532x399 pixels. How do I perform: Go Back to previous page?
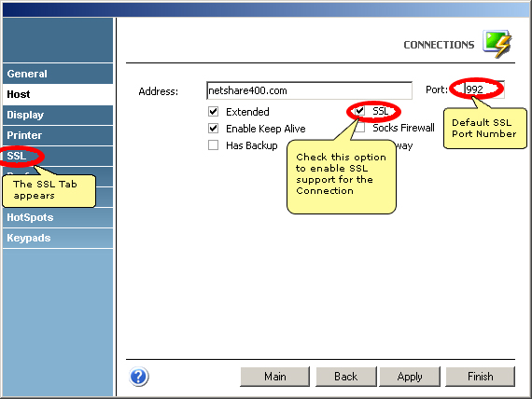point(345,377)
